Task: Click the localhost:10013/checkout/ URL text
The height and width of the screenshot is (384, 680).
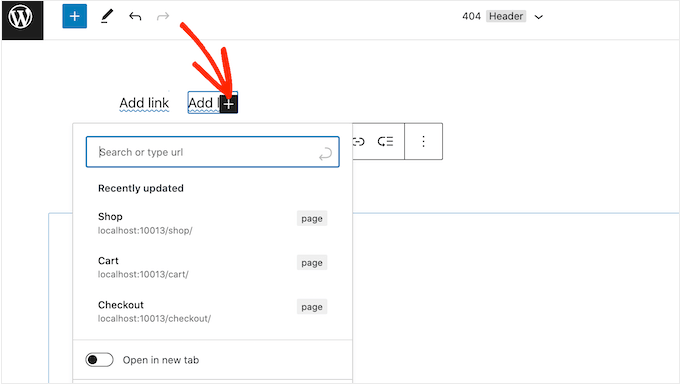Action: coord(154,318)
